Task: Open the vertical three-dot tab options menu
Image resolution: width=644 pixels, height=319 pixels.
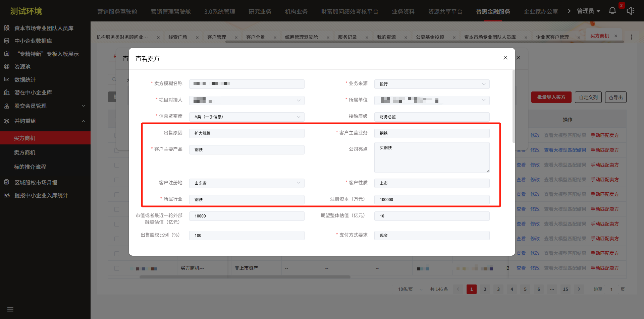Action: [632, 37]
